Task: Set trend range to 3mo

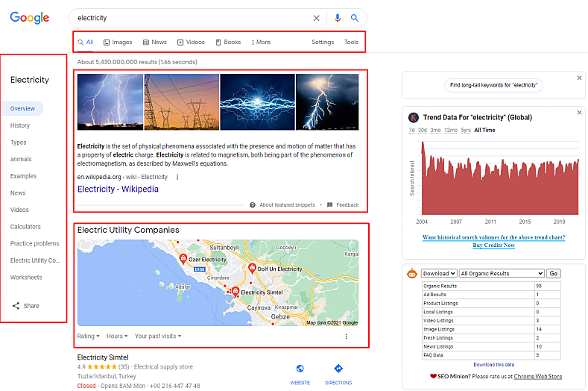Action: (x=435, y=131)
